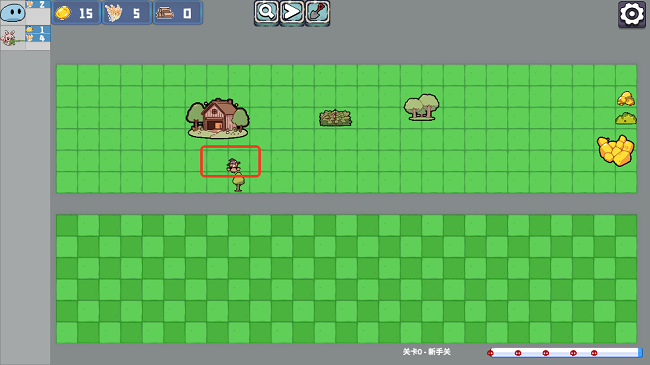Screen dimensions: 650x365
Task: Click the magnifying glass inspect button
Action: 266,12
